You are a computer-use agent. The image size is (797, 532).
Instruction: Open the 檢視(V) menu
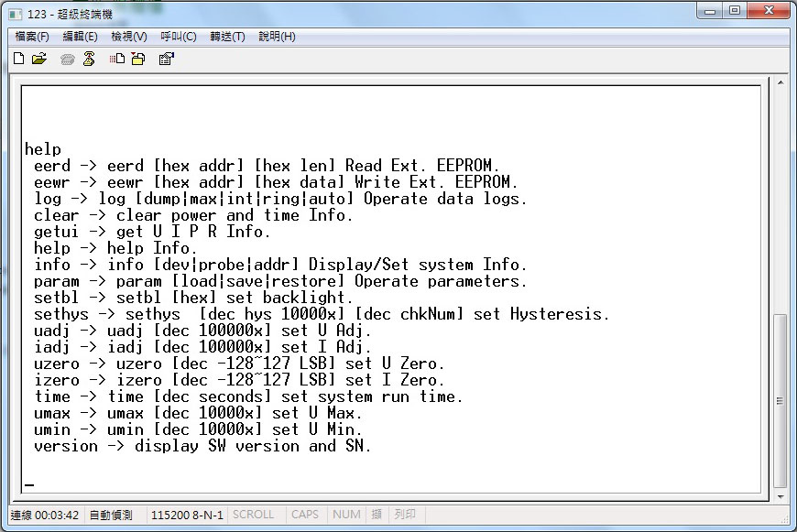click(x=129, y=37)
